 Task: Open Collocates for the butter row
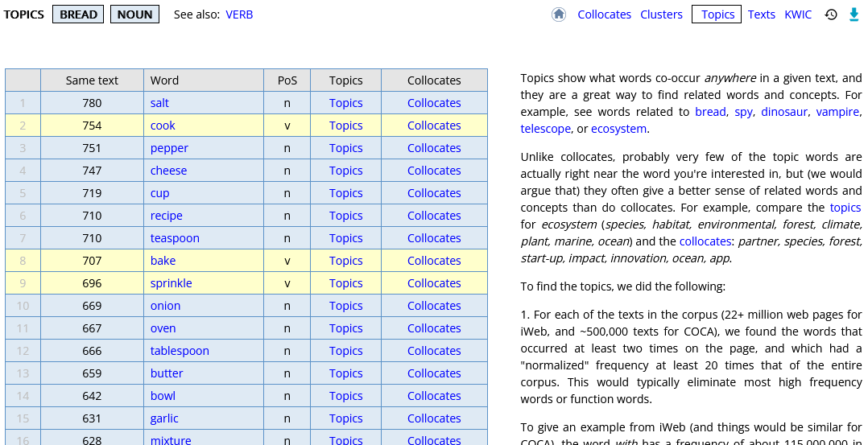click(434, 373)
